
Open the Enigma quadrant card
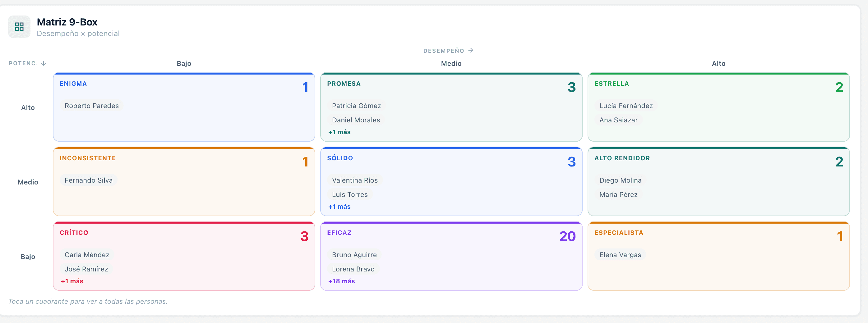tap(184, 107)
